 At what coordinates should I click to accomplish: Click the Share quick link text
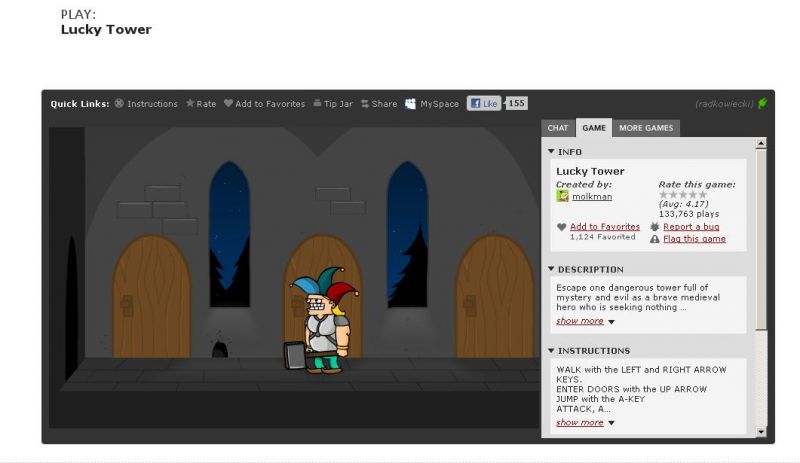click(x=384, y=104)
